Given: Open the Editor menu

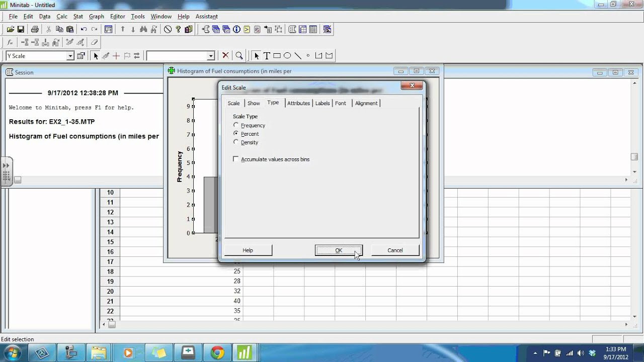Looking at the screenshot, I should 117,17.
